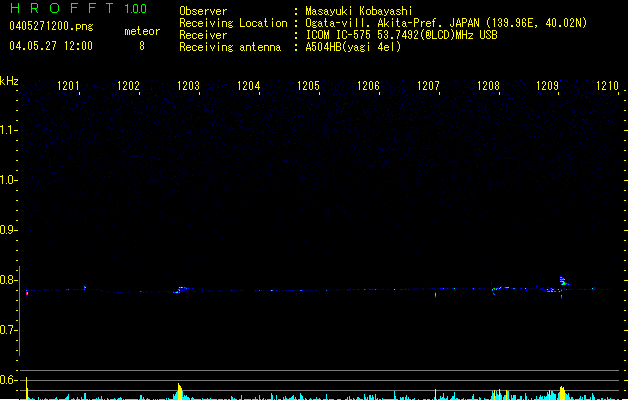Click the 1205 time marker
Viewport: 629px width, 400px height.
click(308, 86)
